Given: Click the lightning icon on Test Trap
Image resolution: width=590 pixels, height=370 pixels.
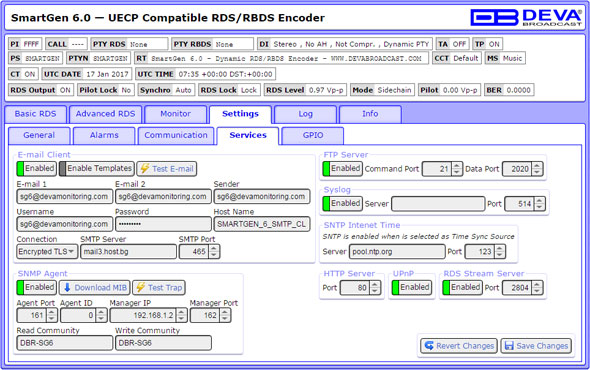Looking at the screenshot, I should coord(140,288).
